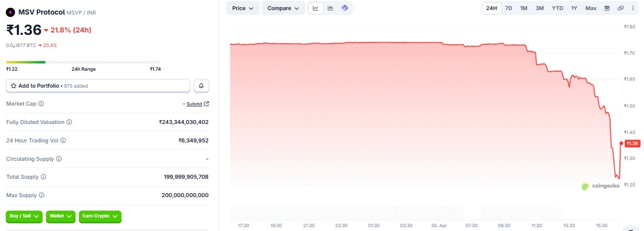Expand the Wallet dropdown
644x231 pixels.
click(x=61, y=216)
